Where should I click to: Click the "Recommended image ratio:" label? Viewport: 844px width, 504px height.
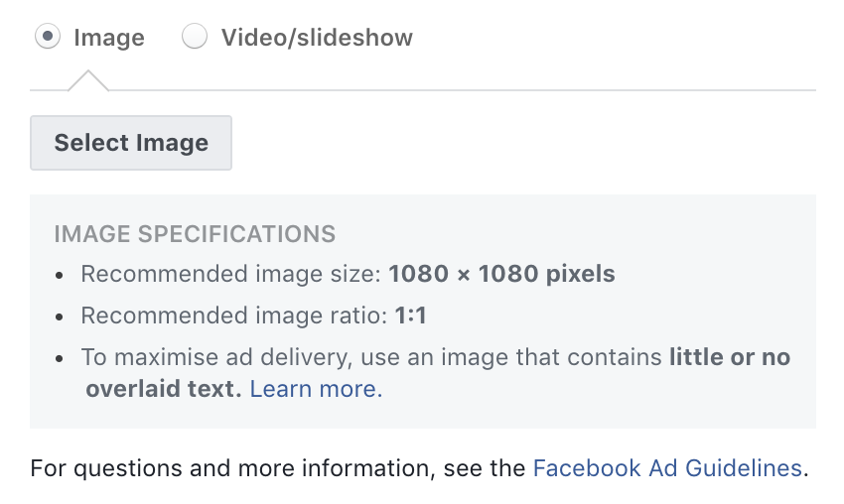(x=234, y=315)
